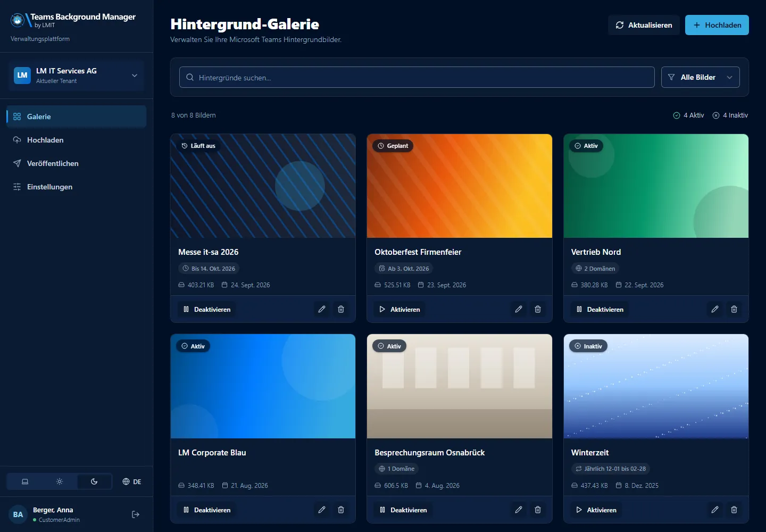Click the 4 Inaktiv counter
The height and width of the screenshot is (532, 766).
(x=730, y=115)
